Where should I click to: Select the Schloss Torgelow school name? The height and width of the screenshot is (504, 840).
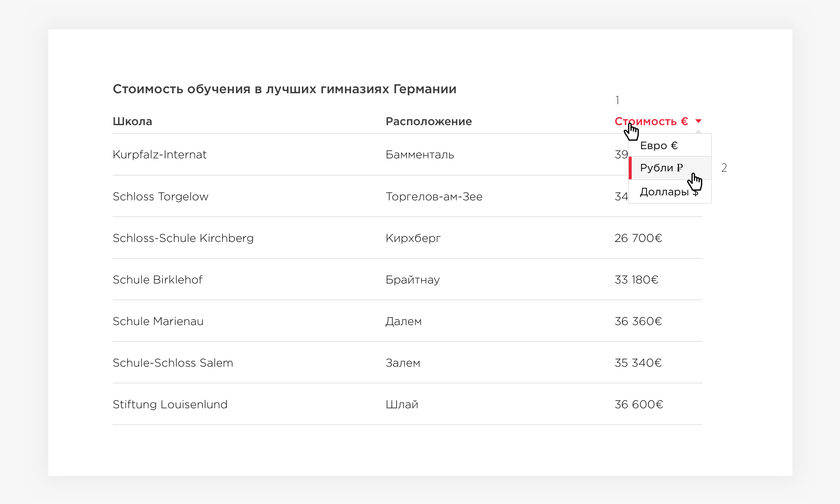(160, 197)
